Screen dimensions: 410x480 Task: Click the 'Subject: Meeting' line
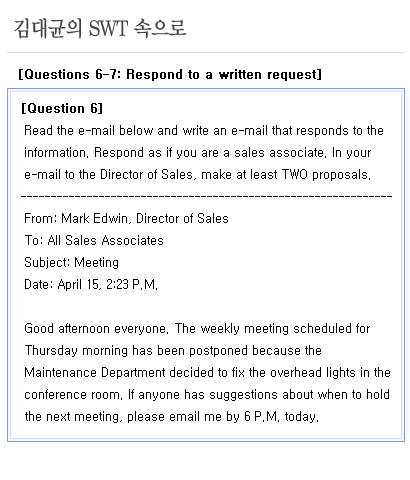coord(71,263)
